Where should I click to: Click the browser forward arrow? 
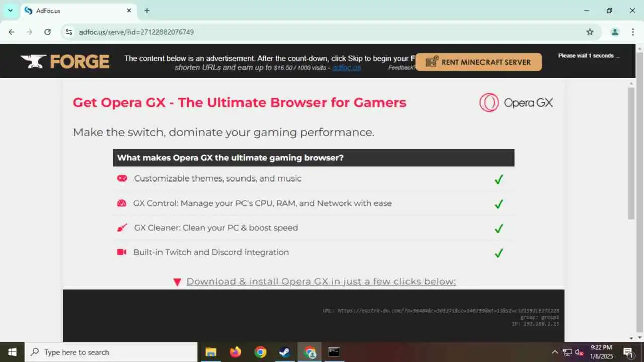click(29, 32)
